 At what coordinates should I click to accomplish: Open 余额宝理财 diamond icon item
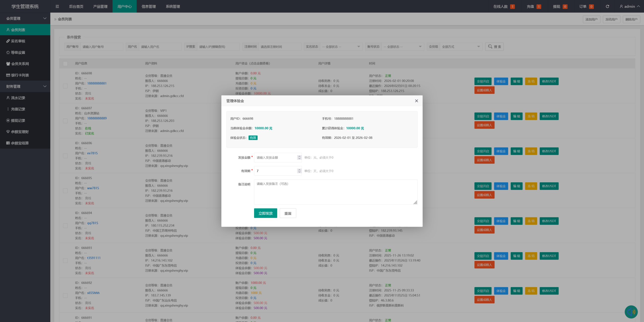point(20,132)
